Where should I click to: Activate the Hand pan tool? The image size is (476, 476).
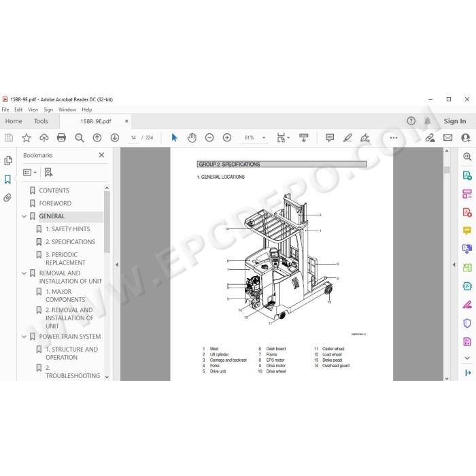[x=192, y=138]
